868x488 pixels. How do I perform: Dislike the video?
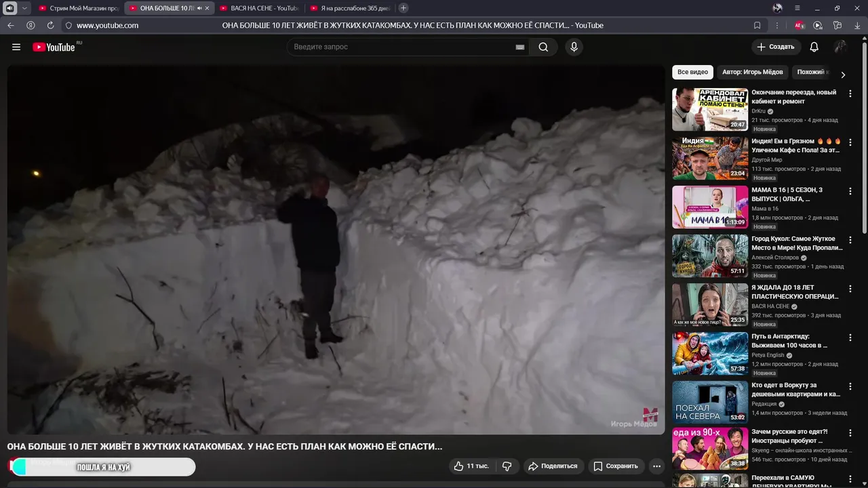point(507,466)
